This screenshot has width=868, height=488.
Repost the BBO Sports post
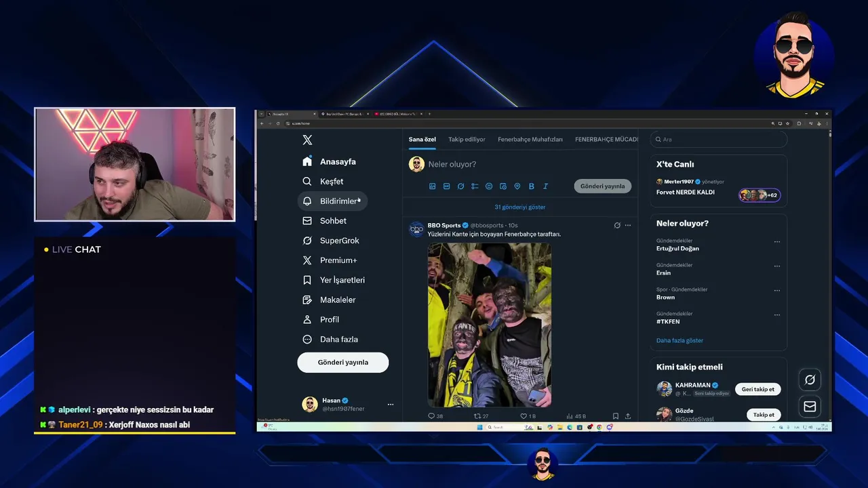pos(481,416)
